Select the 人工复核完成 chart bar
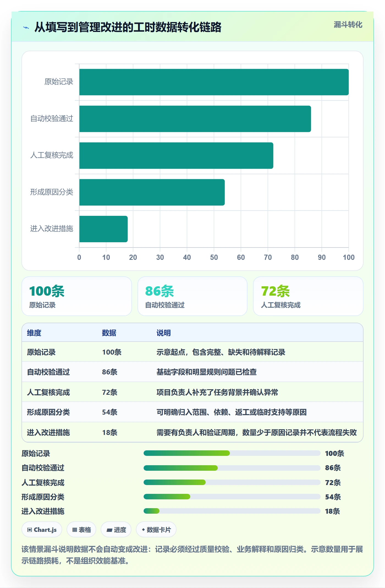Image resolution: width=385 pixels, height=588 pixels. [x=176, y=156]
